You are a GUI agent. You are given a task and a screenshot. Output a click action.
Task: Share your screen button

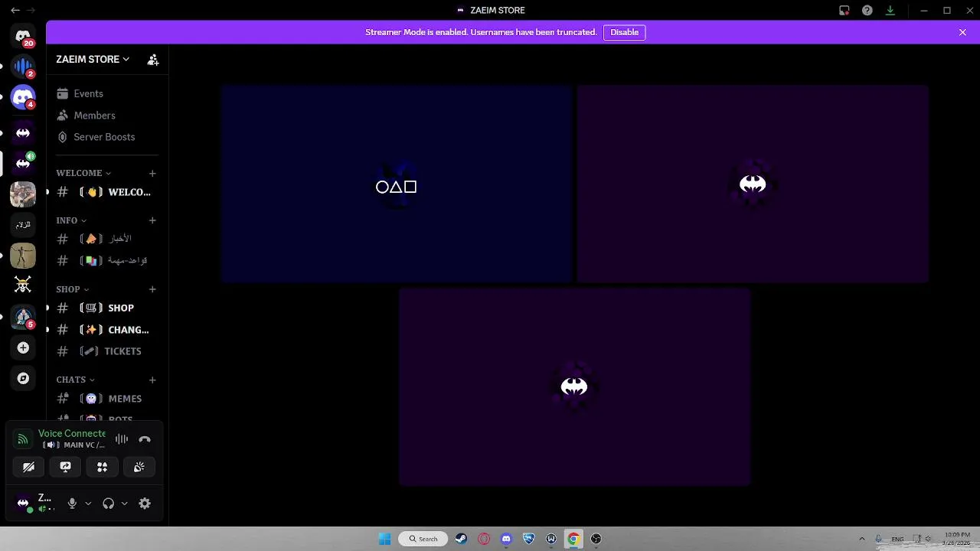tap(65, 467)
